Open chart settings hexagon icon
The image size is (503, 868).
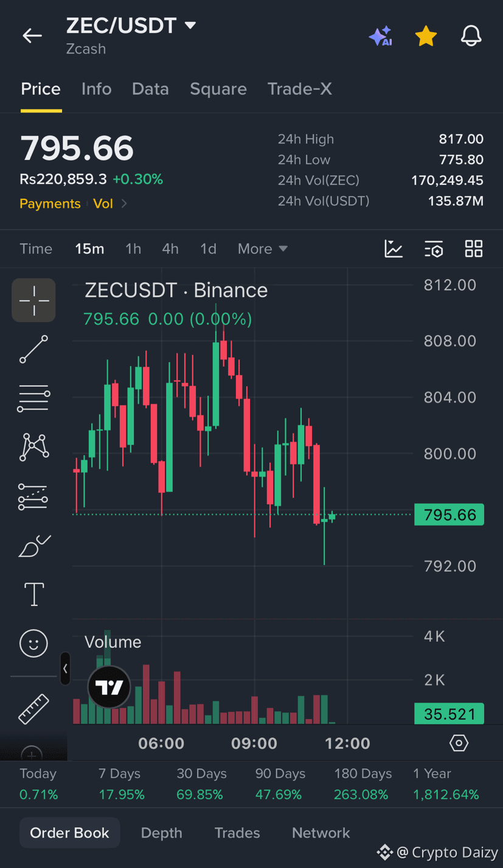459,743
